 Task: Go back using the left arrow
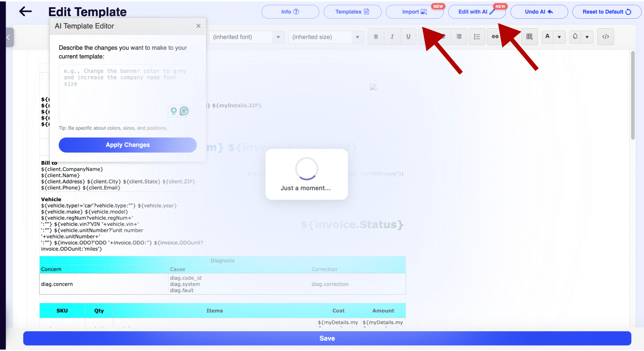[25, 11]
